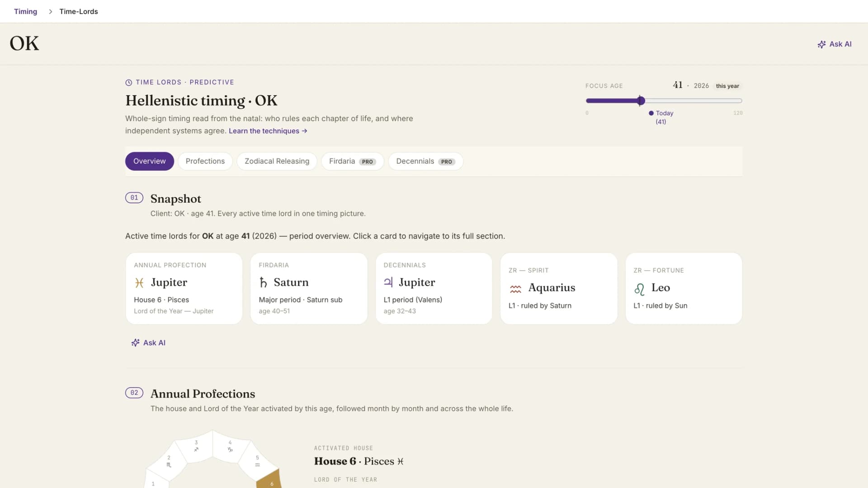The height and width of the screenshot is (488, 868).
Task: Click the Jupiter glyph in Decennials card
Action: pyautogui.click(x=388, y=282)
